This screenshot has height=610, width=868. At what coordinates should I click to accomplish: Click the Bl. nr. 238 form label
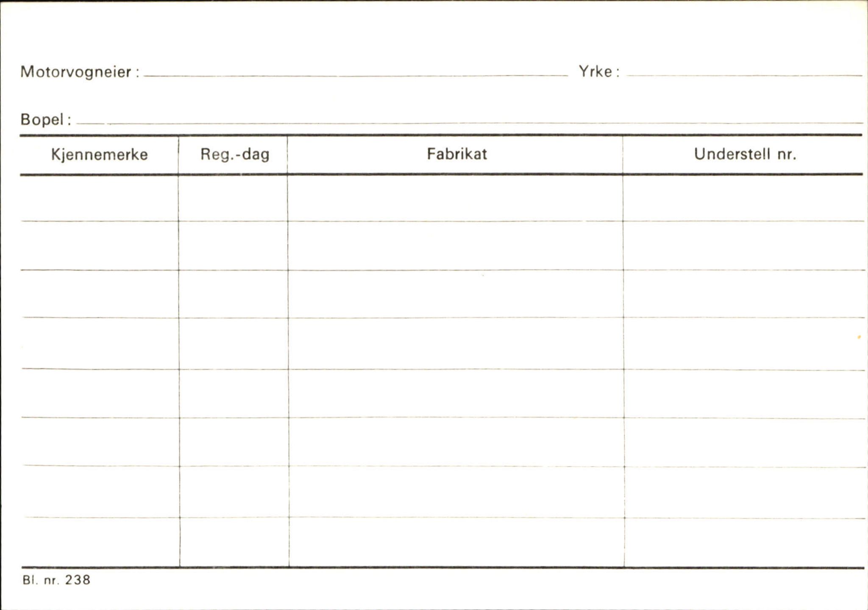tap(56, 580)
